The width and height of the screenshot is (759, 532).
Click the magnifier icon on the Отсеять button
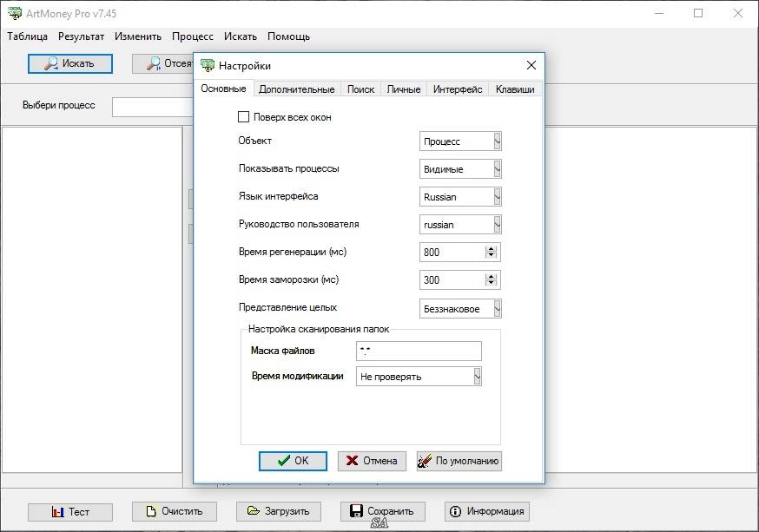tap(154, 64)
